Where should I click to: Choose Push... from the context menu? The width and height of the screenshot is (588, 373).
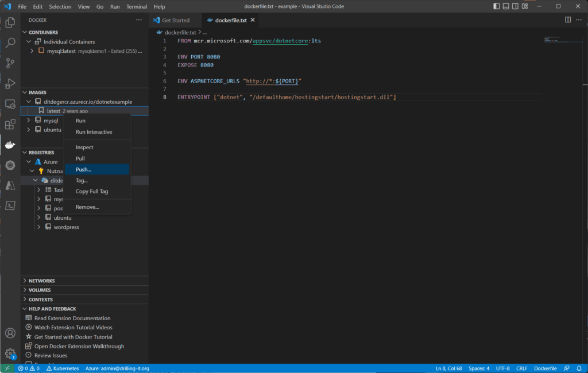click(97, 169)
